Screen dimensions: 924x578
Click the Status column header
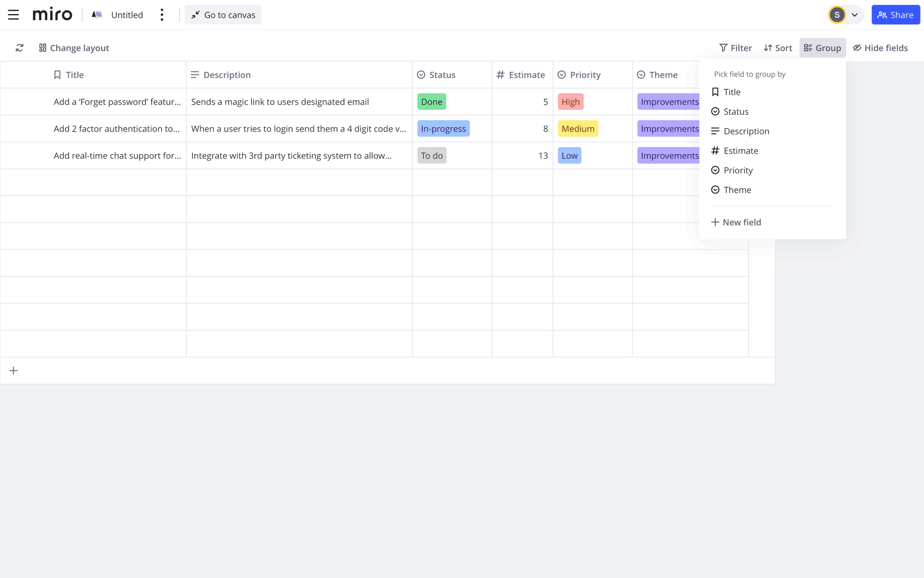[x=452, y=75]
